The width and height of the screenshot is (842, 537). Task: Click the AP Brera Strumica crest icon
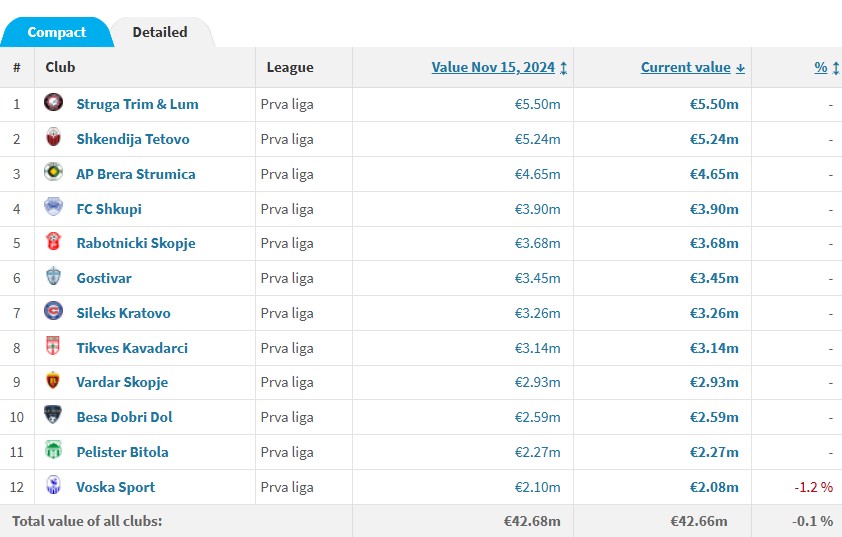tap(53, 173)
